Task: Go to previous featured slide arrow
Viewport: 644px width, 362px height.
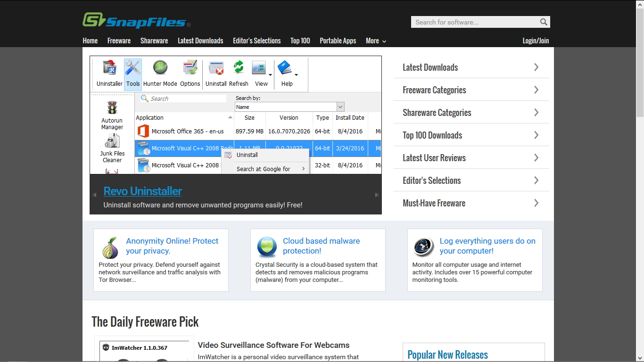Action: coord(94,195)
